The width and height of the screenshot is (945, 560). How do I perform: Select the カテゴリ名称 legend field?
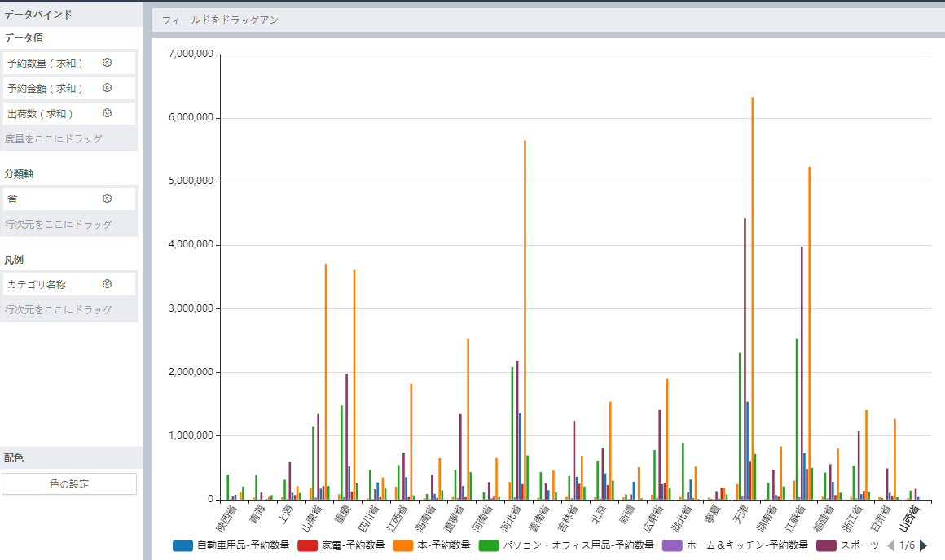click(69, 284)
